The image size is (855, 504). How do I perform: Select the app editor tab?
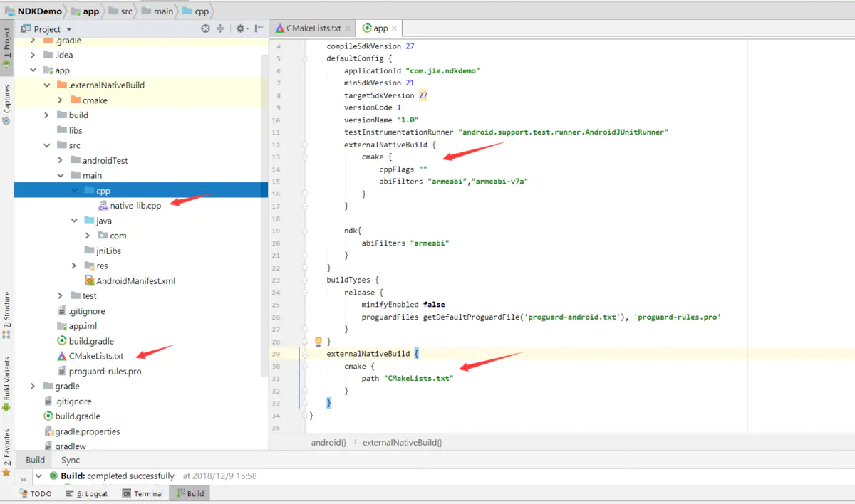pyautogui.click(x=380, y=28)
